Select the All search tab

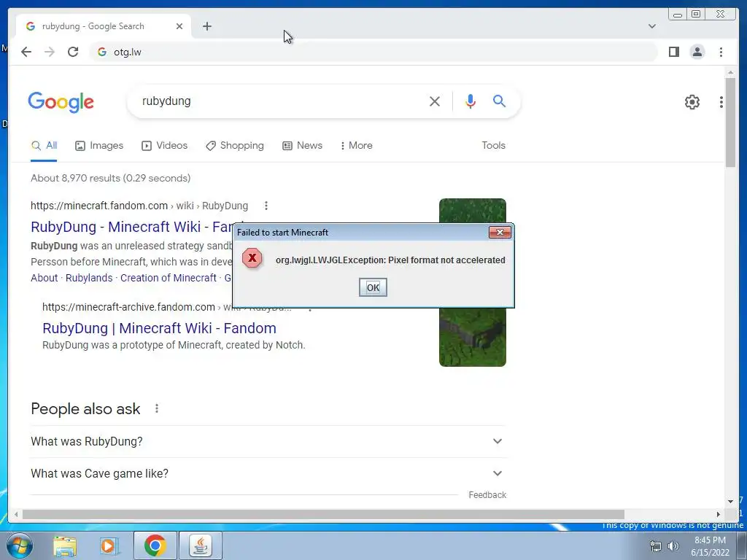[44, 146]
